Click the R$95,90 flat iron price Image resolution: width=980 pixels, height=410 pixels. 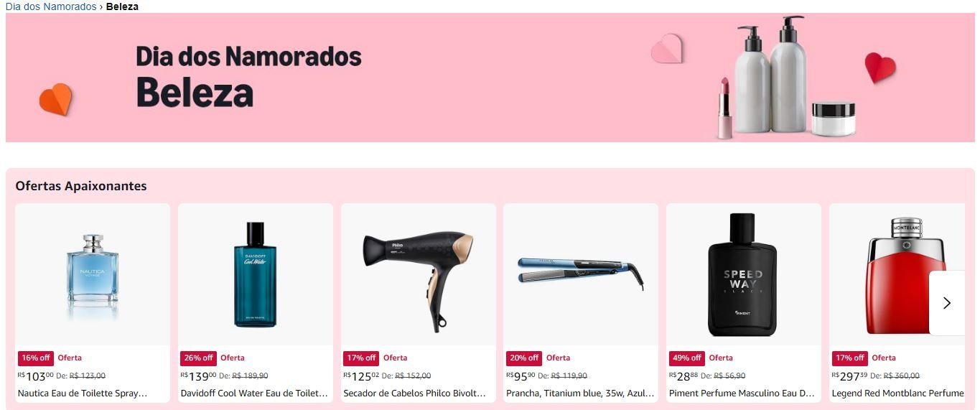click(x=521, y=376)
